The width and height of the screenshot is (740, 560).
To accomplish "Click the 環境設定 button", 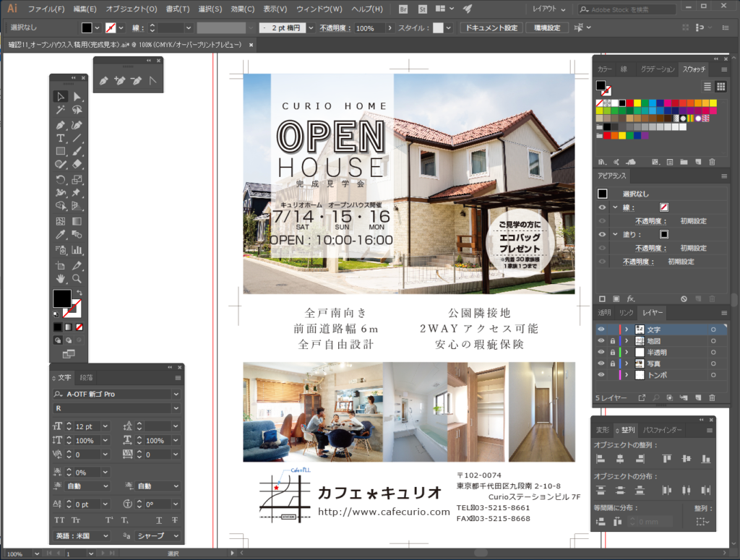I will tap(546, 27).
